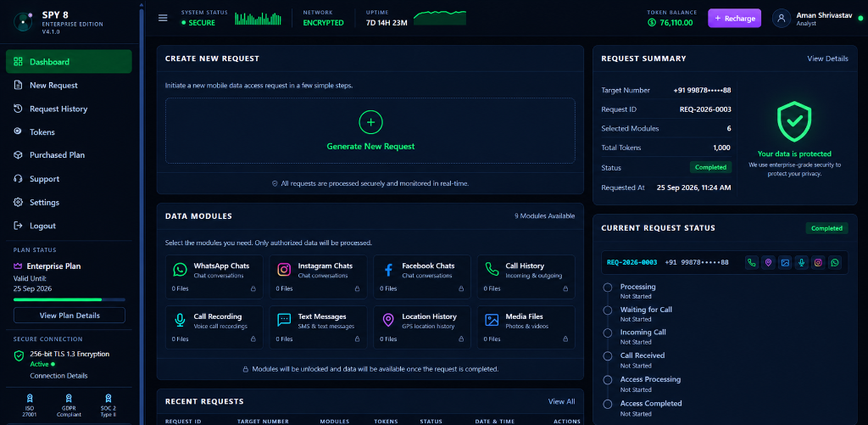Click the Instagram Chats module icon
The width and height of the screenshot is (868, 425).
[x=284, y=269]
